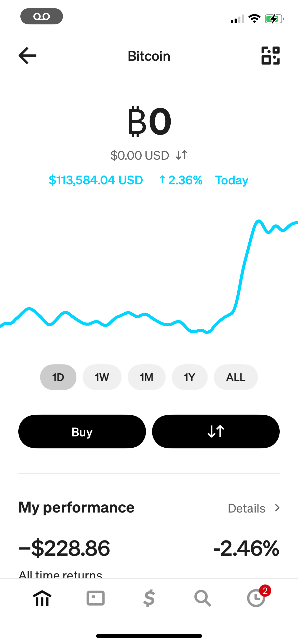Switch chart range to 1W
The height and width of the screenshot is (644, 298).
click(102, 377)
